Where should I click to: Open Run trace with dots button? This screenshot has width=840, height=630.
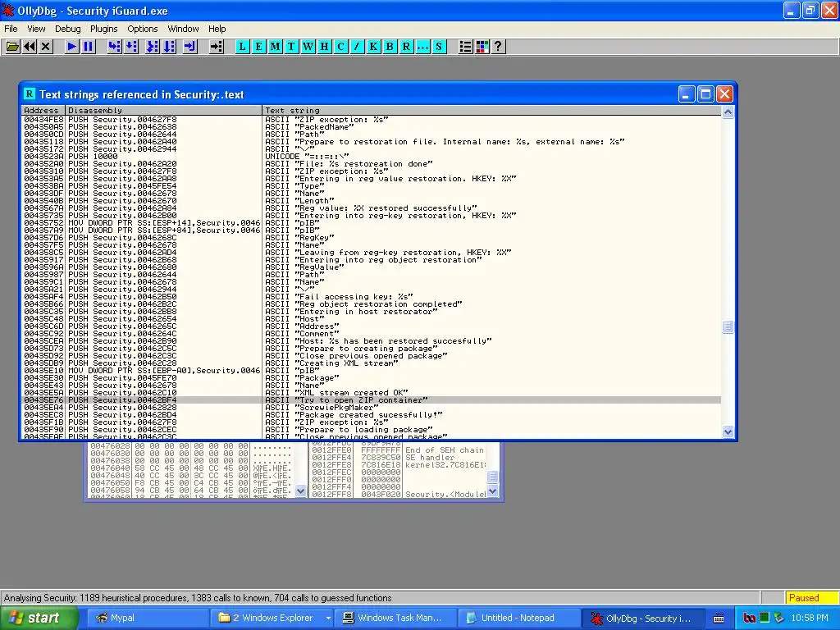point(422,47)
